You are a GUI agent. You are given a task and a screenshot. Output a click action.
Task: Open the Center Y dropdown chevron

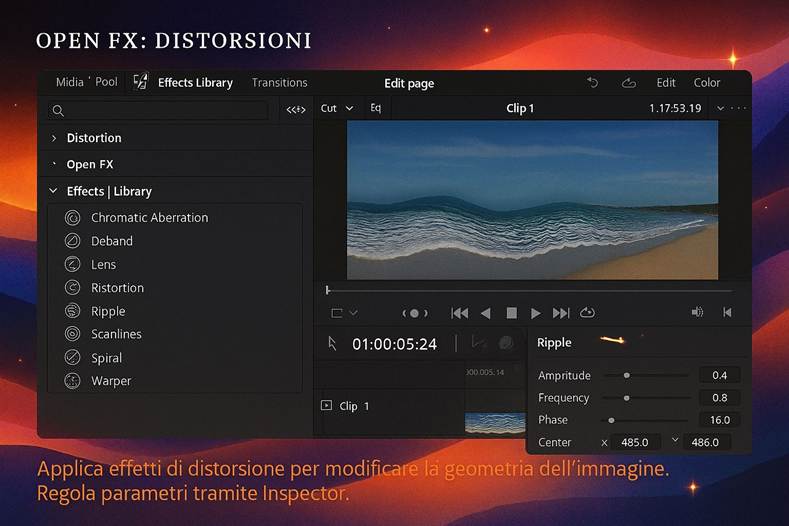point(675,440)
